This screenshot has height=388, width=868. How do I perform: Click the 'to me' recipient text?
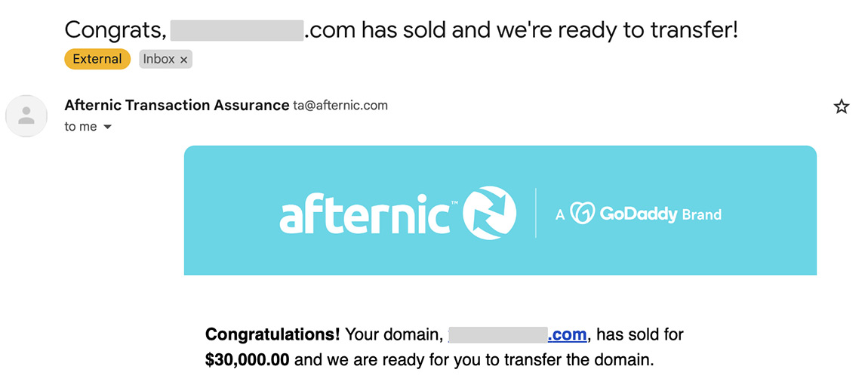click(x=81, y=127)
